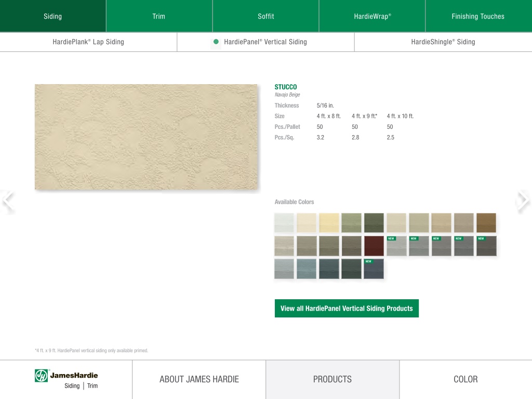Click View all HardiePanel Vertical Siding Products
This screenshot has height=399, width=532.
point(347,309)
